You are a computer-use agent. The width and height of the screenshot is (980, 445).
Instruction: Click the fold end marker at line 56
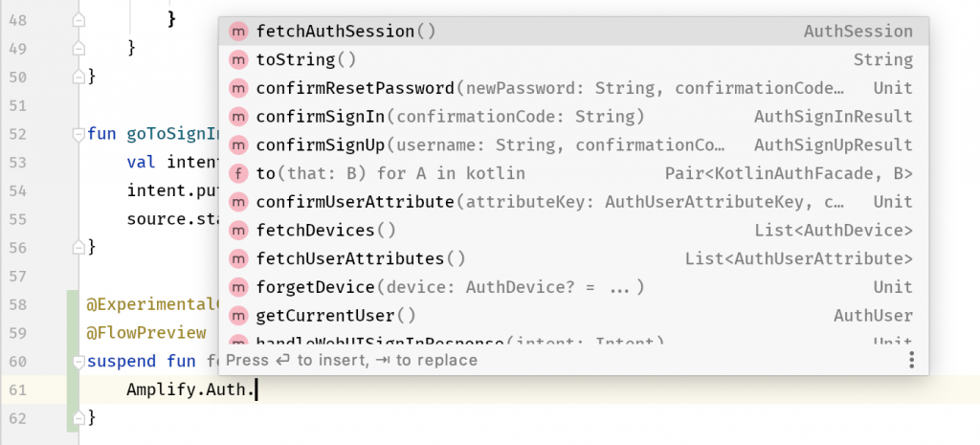click(78, 248)
